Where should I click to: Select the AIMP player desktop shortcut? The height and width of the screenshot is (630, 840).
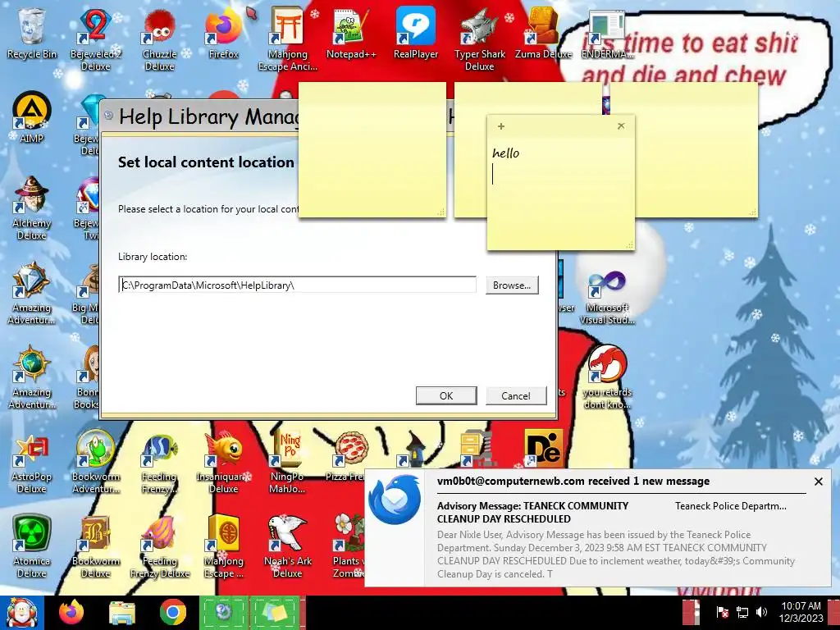pos(31,118)
